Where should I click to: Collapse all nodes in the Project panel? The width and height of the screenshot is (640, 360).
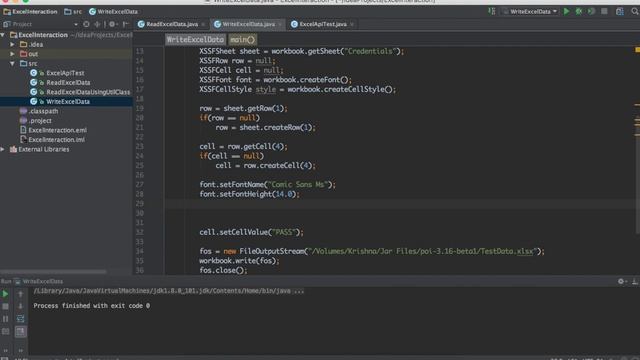[x=97, y=24]
